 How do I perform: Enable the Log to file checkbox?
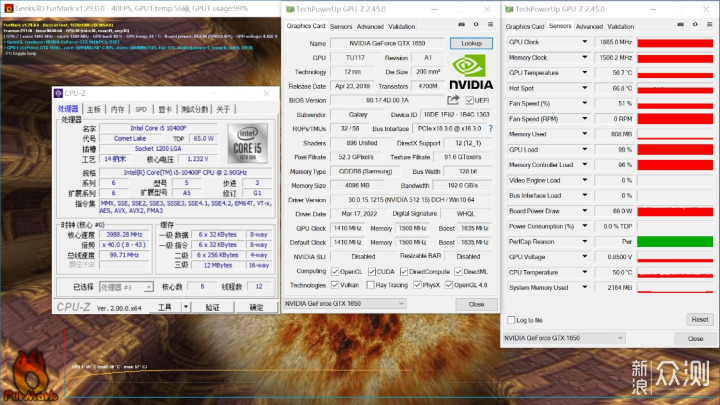point(511,320)
